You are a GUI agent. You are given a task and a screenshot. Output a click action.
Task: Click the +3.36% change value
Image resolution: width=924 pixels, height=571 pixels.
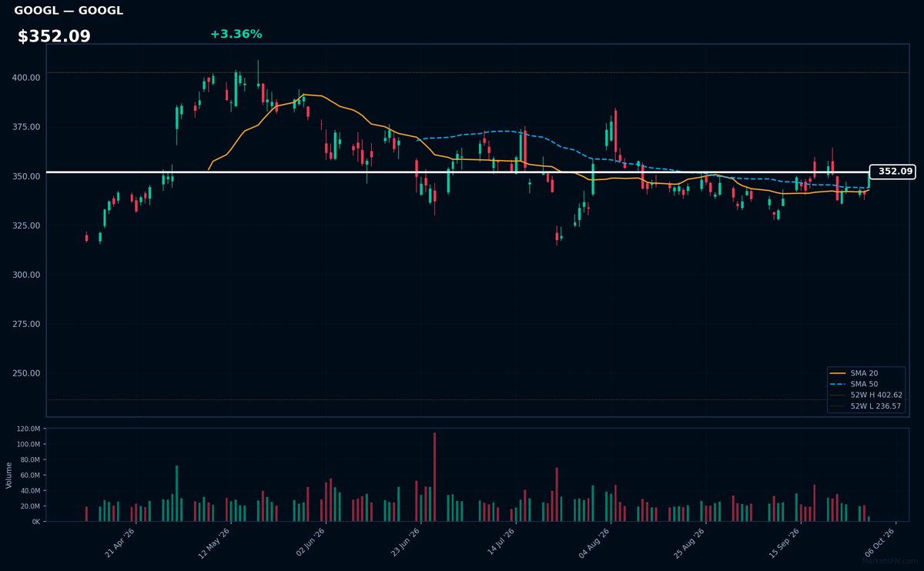236,34
